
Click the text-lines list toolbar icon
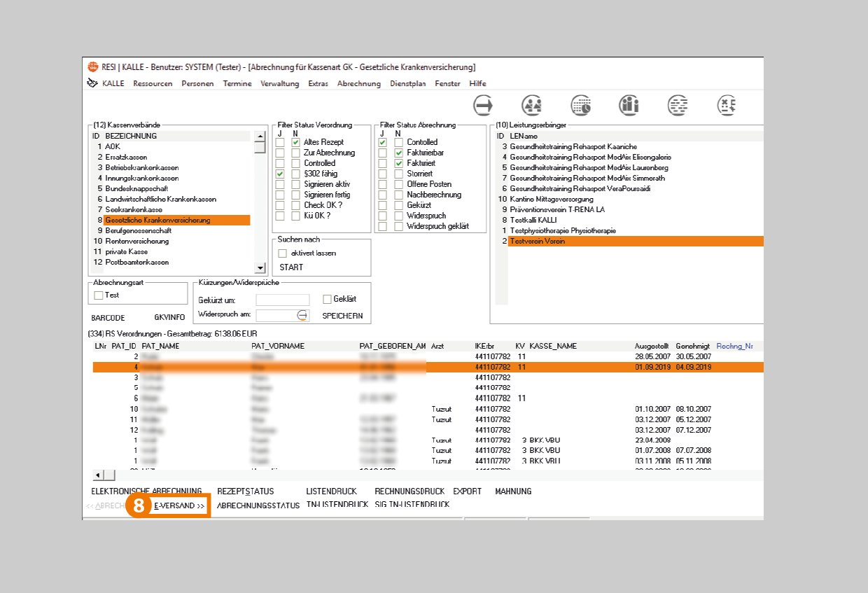pos(677,106)
